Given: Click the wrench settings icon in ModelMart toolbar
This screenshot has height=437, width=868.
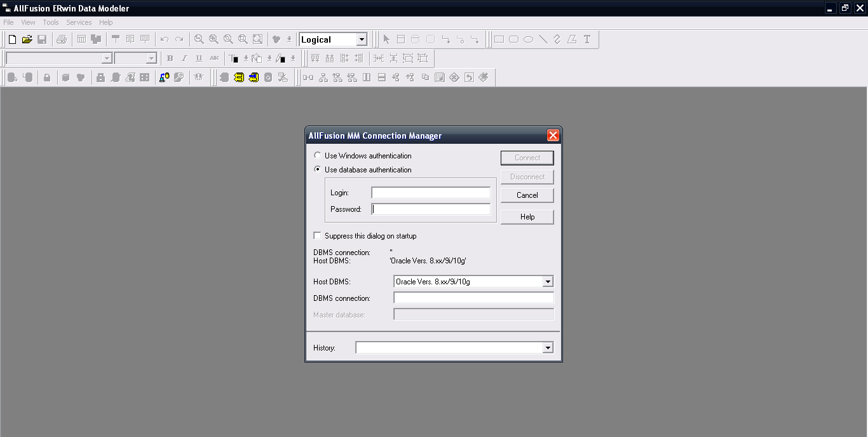Looking at the screenshot, I should 179,78.
